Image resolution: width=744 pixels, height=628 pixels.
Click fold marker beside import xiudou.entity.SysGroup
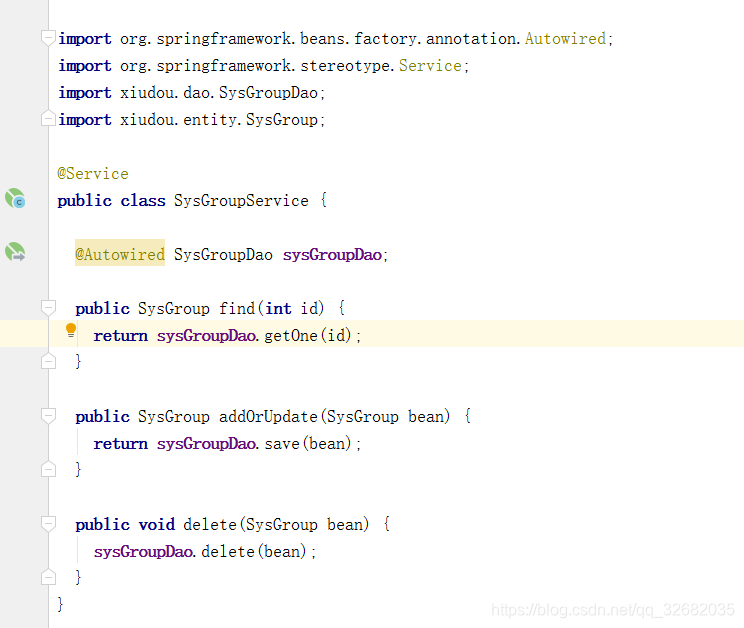(48, 118)
